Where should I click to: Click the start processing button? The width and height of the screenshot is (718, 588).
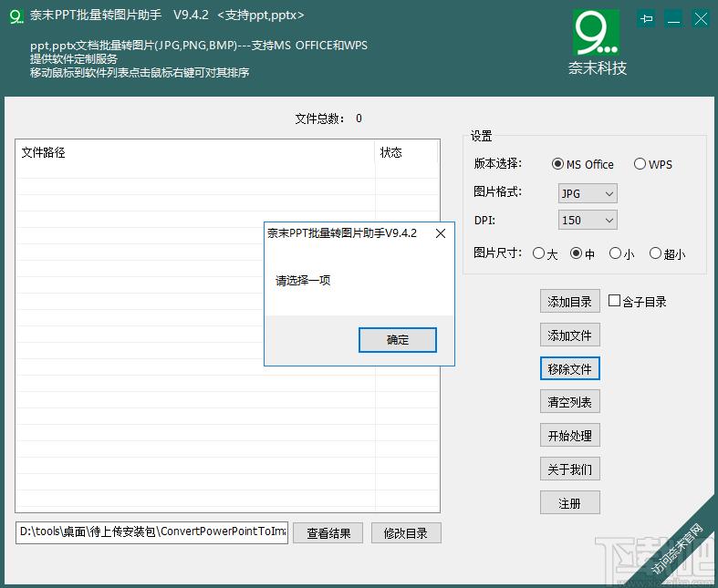(569, 436)
